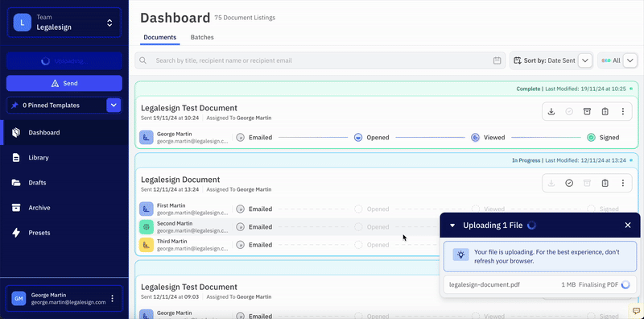Click the Complete status label

click(x=528, y=89)
